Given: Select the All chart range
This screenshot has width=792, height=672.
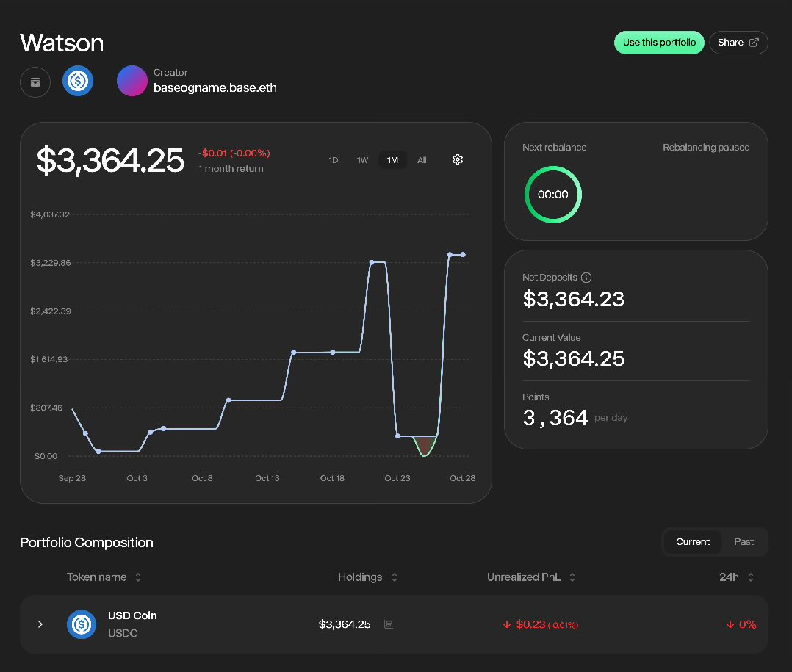Looking at the screenshot, I should coord(422,160).
